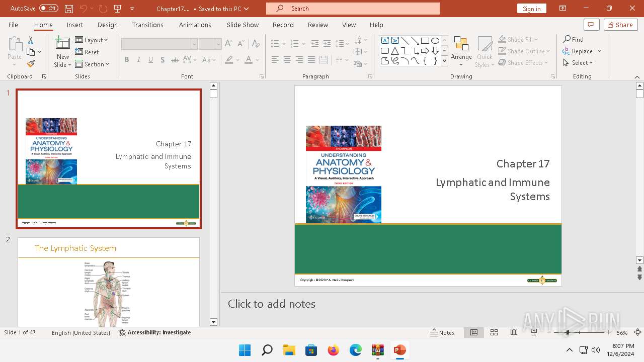Open the Select menu in Editing

point(578,62)
